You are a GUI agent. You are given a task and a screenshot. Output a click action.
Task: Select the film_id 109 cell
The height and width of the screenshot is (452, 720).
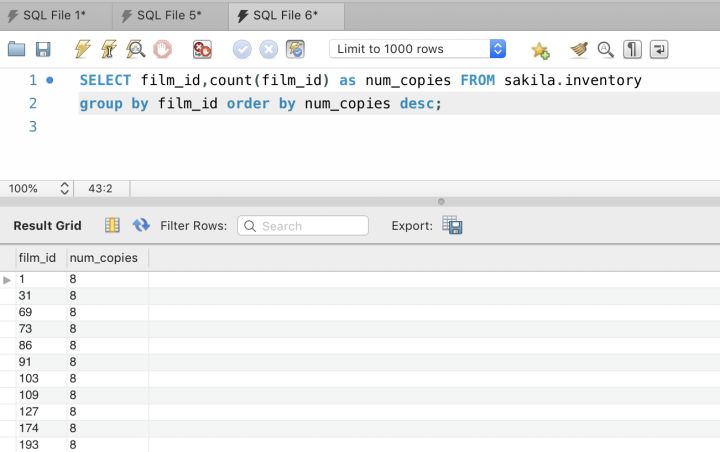[41, 395]
